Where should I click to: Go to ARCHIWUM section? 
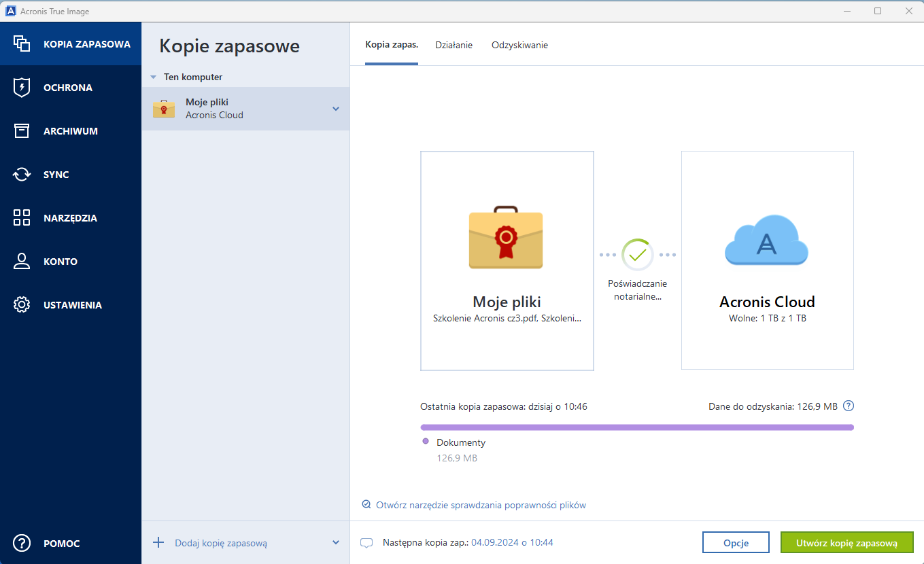click(71, 130)
